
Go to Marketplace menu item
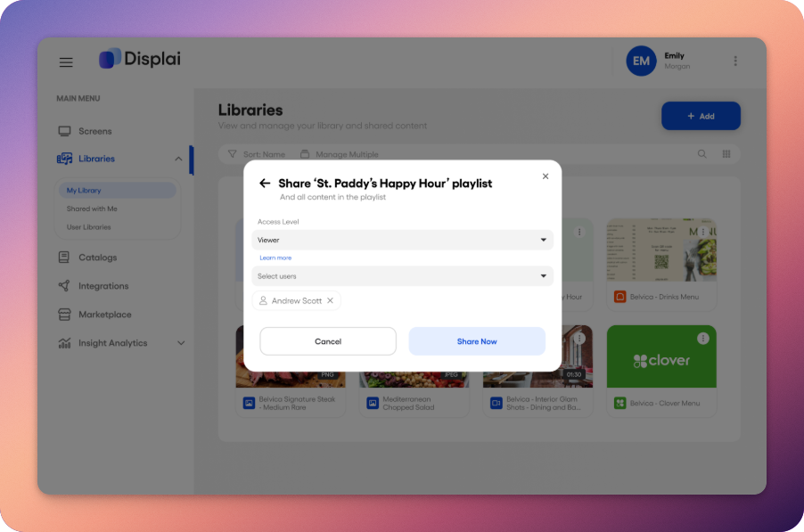pos(105,315)
